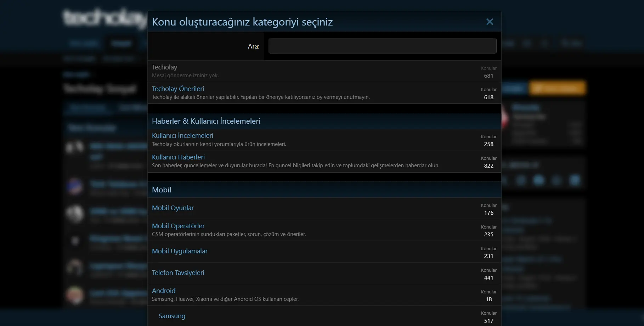Click the 'Mesaj gönderme izniniz yok.' text
The height and width of the screenshot is (326, 644).
pos(185,75)
